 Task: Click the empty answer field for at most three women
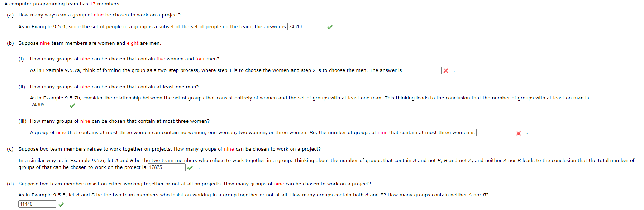495,133
